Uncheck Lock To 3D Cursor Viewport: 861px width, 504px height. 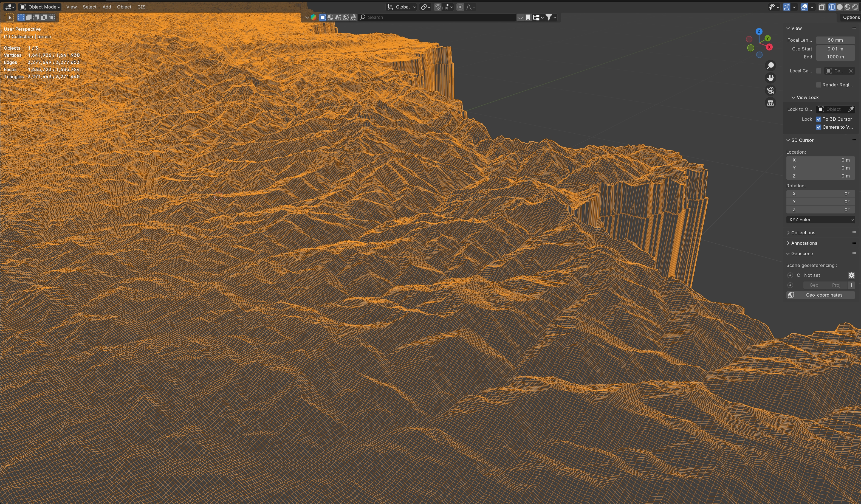[819, 119]
